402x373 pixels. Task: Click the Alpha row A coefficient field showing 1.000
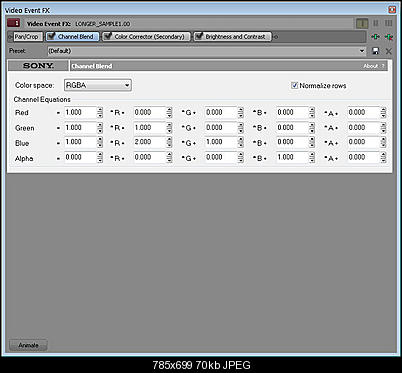point(292,157)
